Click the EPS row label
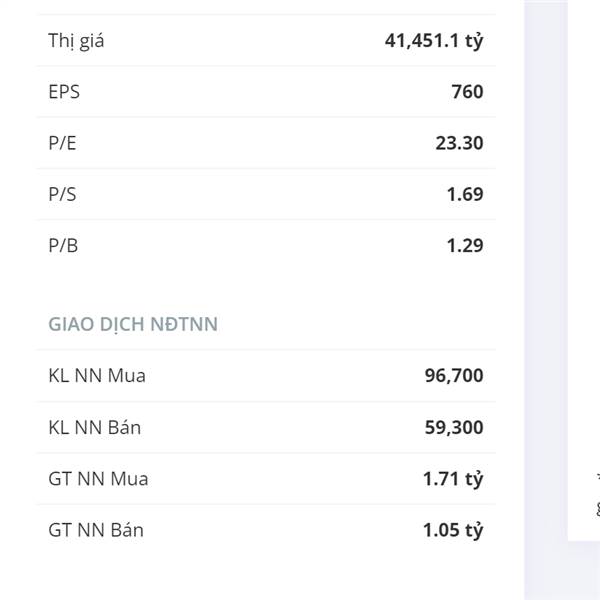The width and height of the screenshot is (600, 600). [64, 92]
